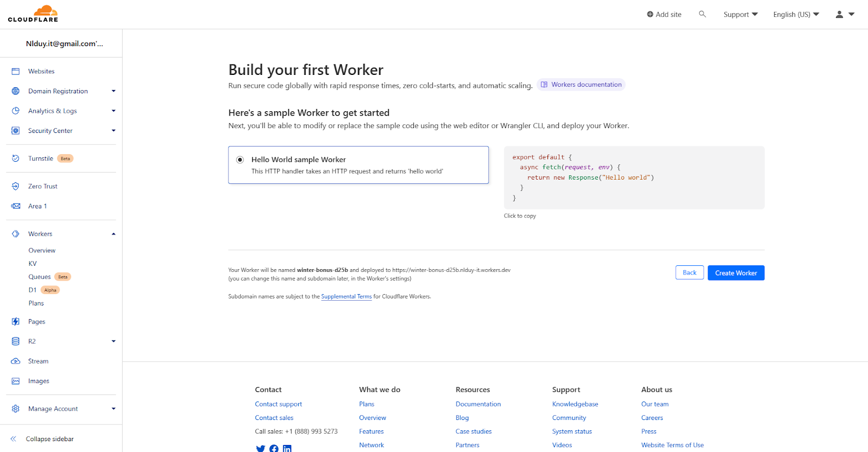This screenshot has height=452, width=868.
Task: Click the Collapse sidebar chevrons icon
Action: point(14,439)
